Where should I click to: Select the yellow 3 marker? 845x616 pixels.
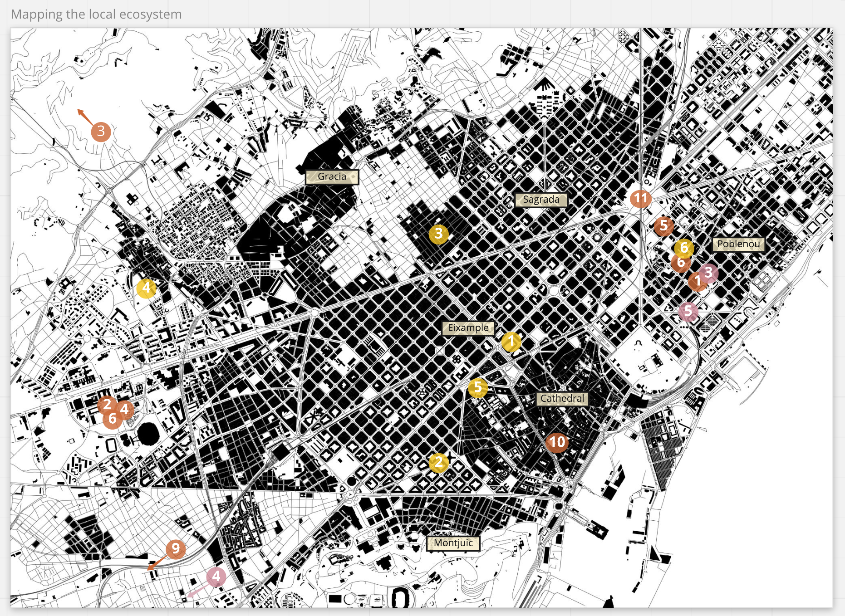[438, 234]
